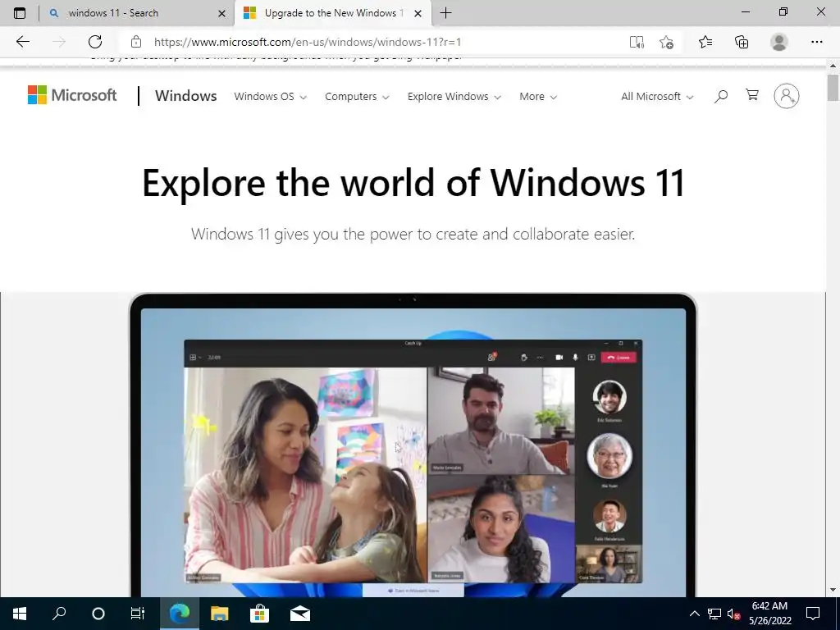Open Task View in taskbar
This screenshot has width=840, height=630.
[138, 614]
